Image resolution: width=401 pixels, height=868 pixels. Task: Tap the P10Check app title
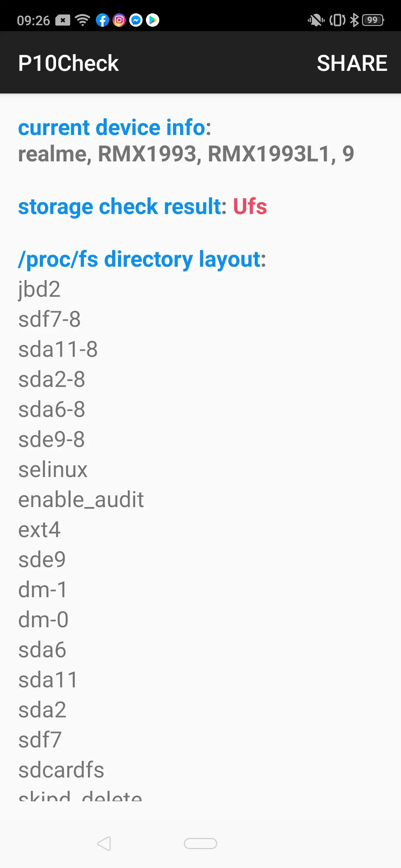68,63
